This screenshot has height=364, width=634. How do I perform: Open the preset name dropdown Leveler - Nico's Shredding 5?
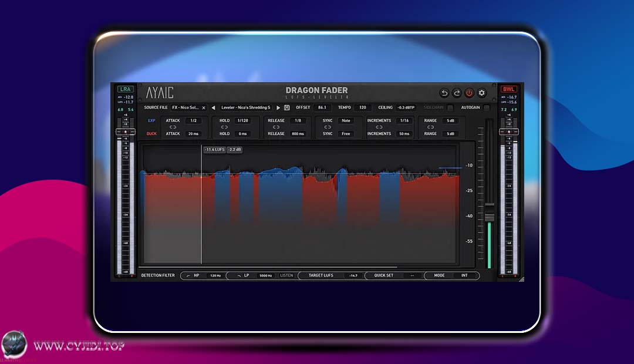(246, 107)
